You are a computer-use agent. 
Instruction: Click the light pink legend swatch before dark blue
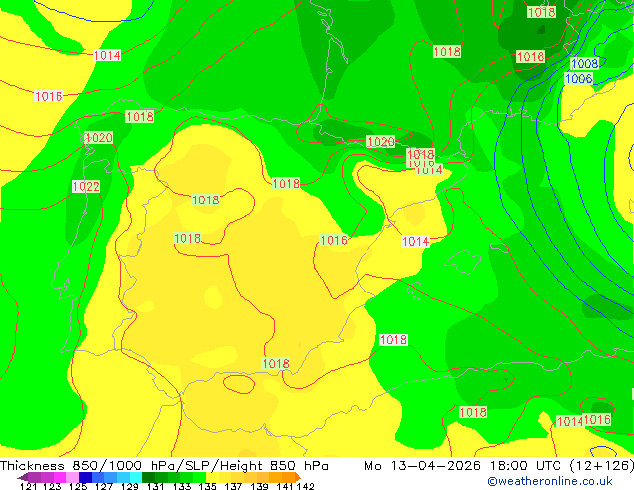72,477
